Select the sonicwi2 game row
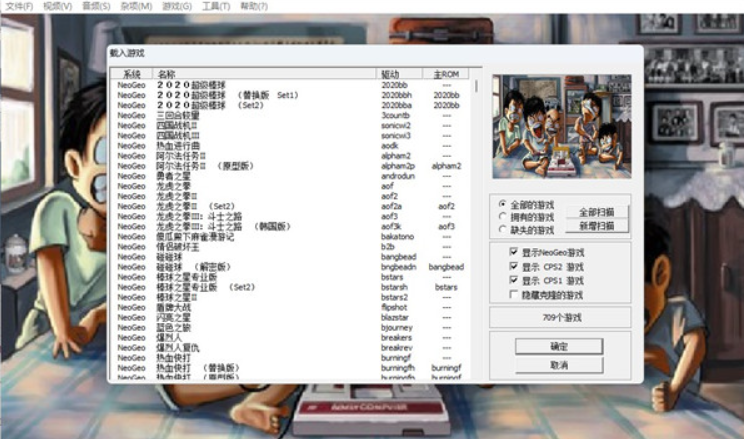The height and width of the screenshot is (439, 744). (291, 125)
